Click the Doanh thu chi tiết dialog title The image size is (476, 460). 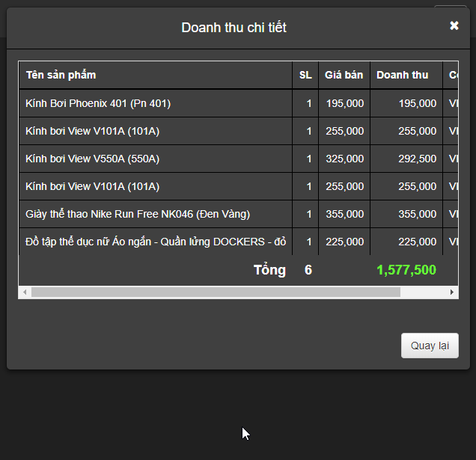pos(234,28)
